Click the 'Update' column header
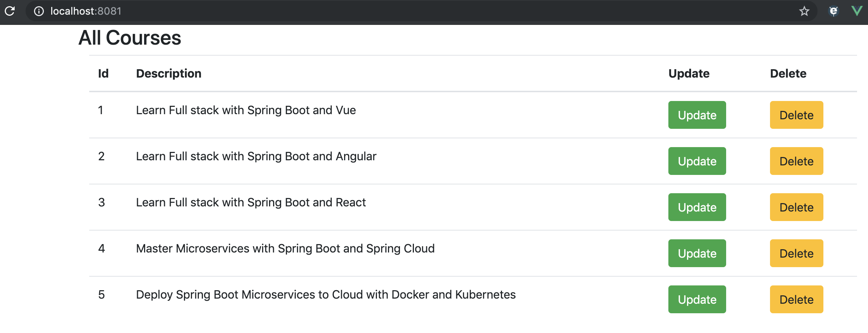Viewport: 868px width, 333px height. pyautogui.click(x=689, y=74)
